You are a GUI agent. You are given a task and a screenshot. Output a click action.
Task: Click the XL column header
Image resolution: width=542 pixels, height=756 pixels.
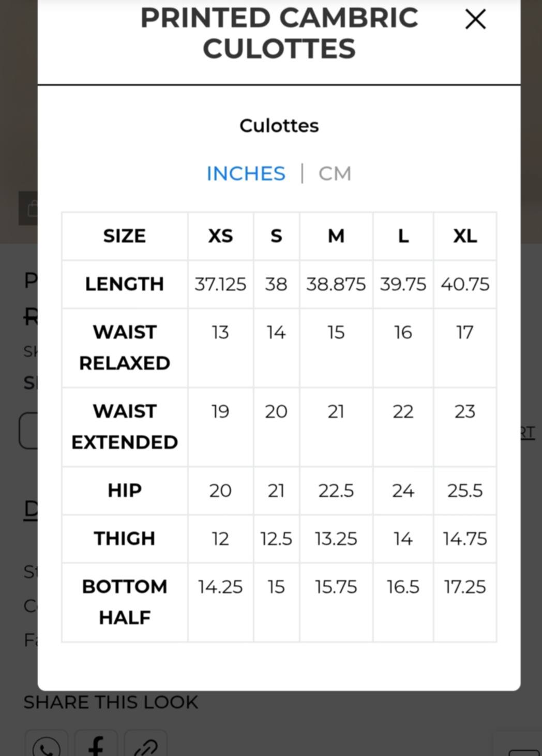[465, 236]
